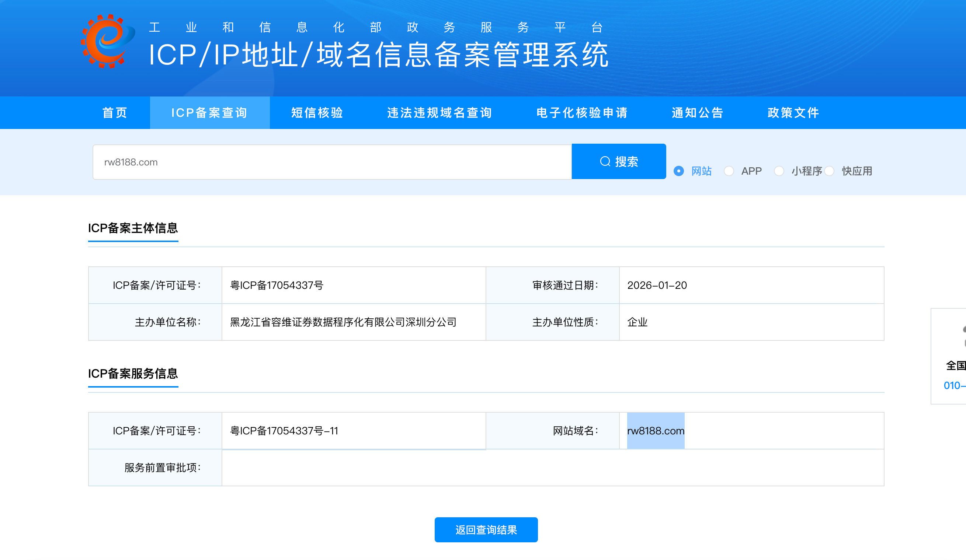This screenshot has width=966, height=560.
Task: Select the 网站 radio button
Action: pos(678,171)
